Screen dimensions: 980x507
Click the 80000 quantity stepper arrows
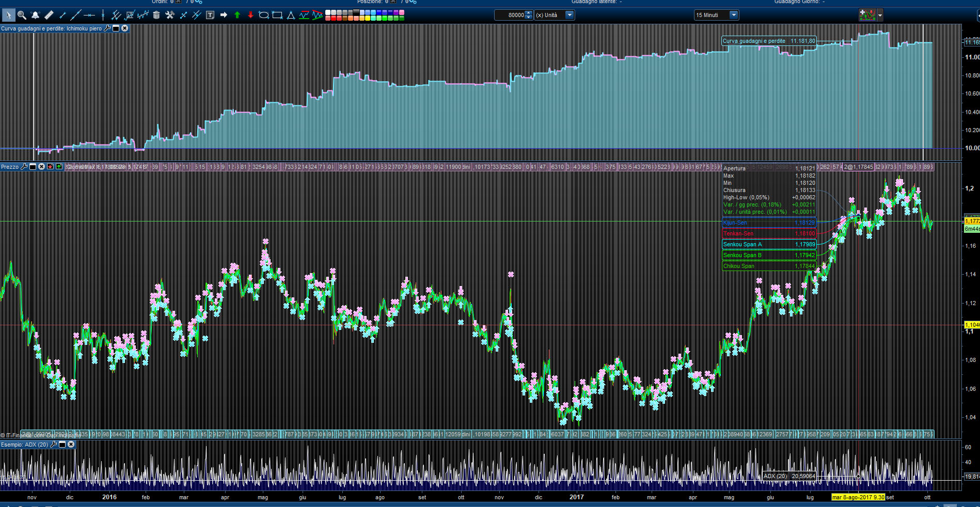point(528,15)
